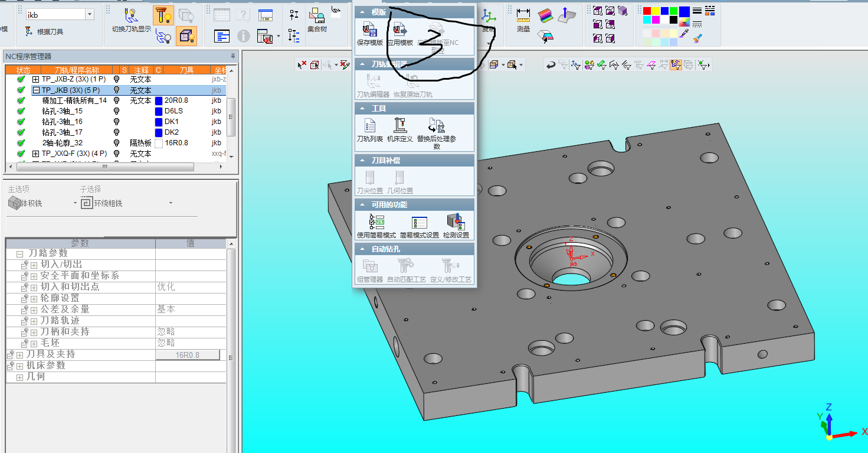Viewport: 868px width, 453px height.
Task: Click the undo arrow in filter toolbar
Action: coord(551,64)
